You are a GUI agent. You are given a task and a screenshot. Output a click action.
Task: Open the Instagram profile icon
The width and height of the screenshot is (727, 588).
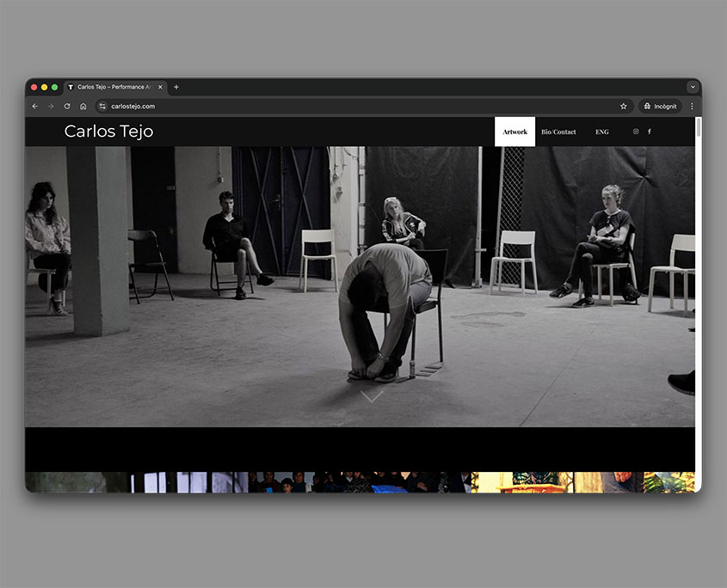coord(636,132)
